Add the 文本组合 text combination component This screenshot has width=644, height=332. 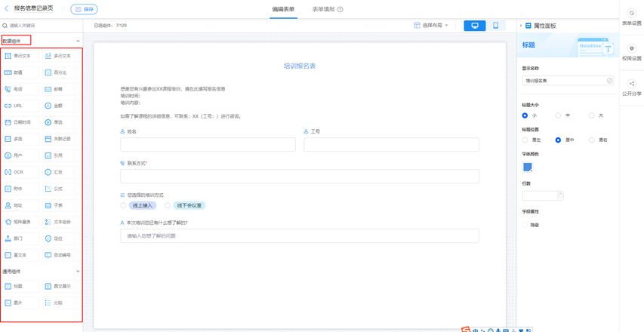click(61, 222)
